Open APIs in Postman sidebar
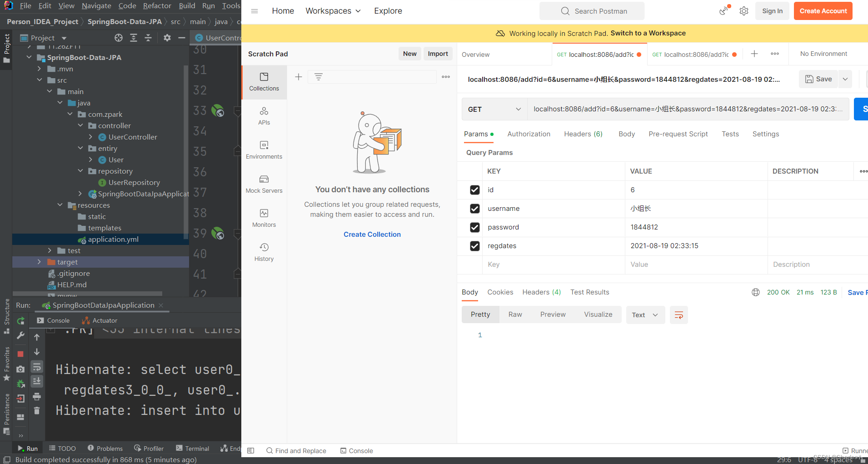This screenshot has width=868, height=464. click(264, 116)
